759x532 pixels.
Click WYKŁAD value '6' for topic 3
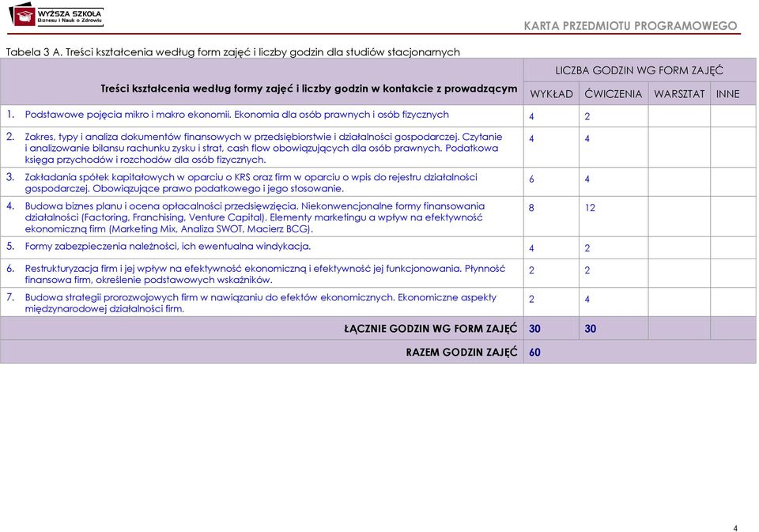(531, 179)
